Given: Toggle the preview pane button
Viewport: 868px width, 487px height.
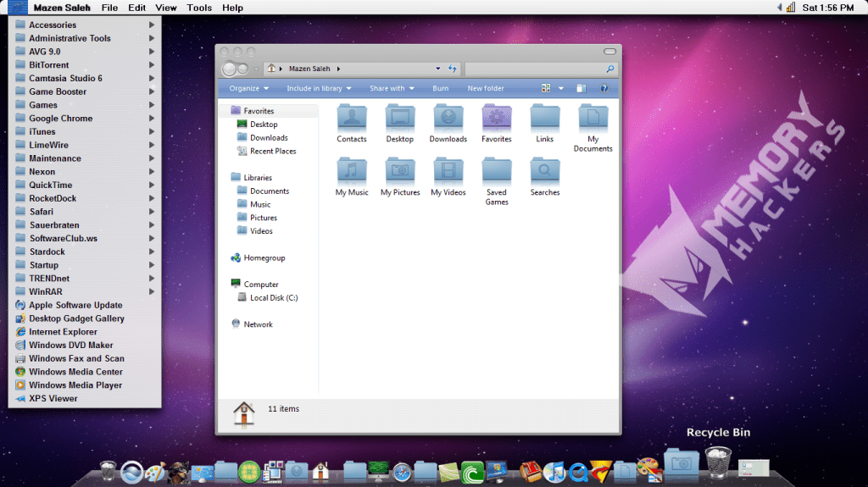Looking at the screenshot, I should pyautogui.click(x=581, y=89).
